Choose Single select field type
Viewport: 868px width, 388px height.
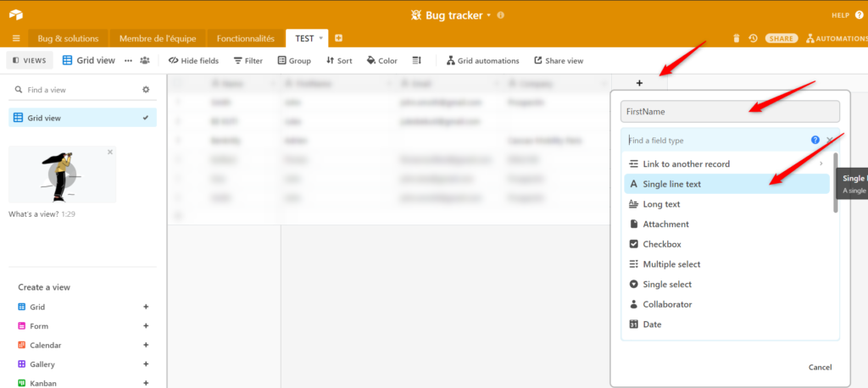[x=726, y=284]
